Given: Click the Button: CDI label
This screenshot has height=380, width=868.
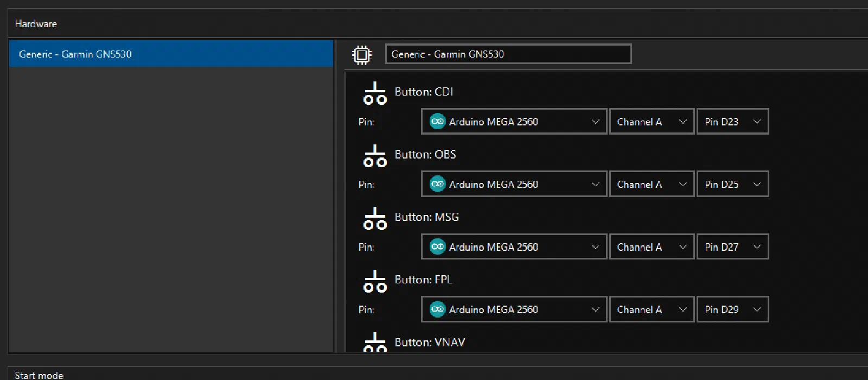Looking at the screenshot, I should [424, 92].
